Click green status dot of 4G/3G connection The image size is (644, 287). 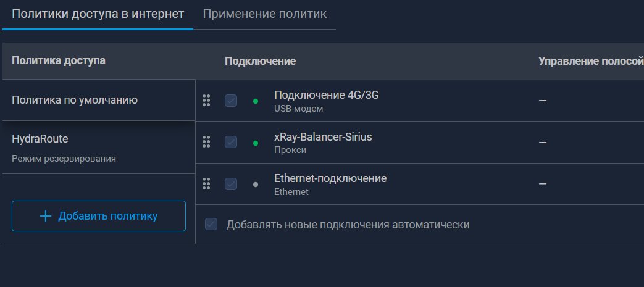coord(256,101)
